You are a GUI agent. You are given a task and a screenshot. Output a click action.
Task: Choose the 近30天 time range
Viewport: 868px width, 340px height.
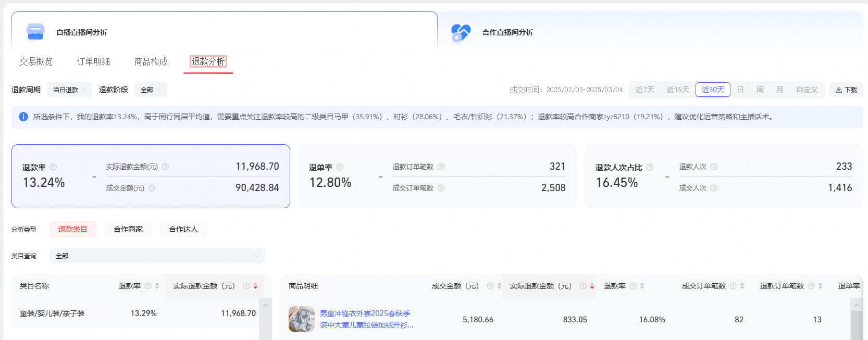pos(713,90)
